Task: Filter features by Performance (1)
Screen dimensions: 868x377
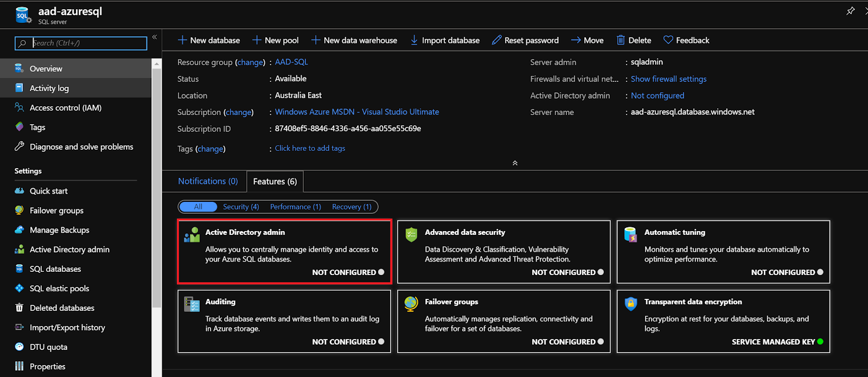Action: coord(296,207)
